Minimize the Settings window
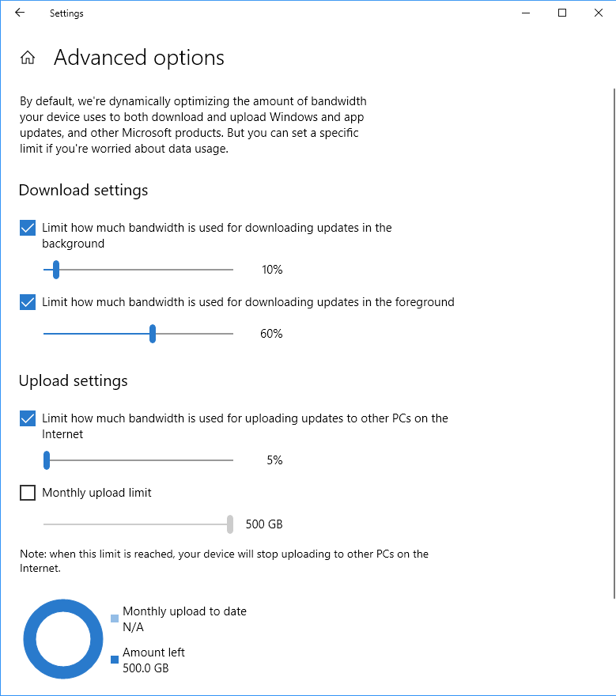This screenshot has height=696, width=616. pyautogui.click(x=526, y=13)
